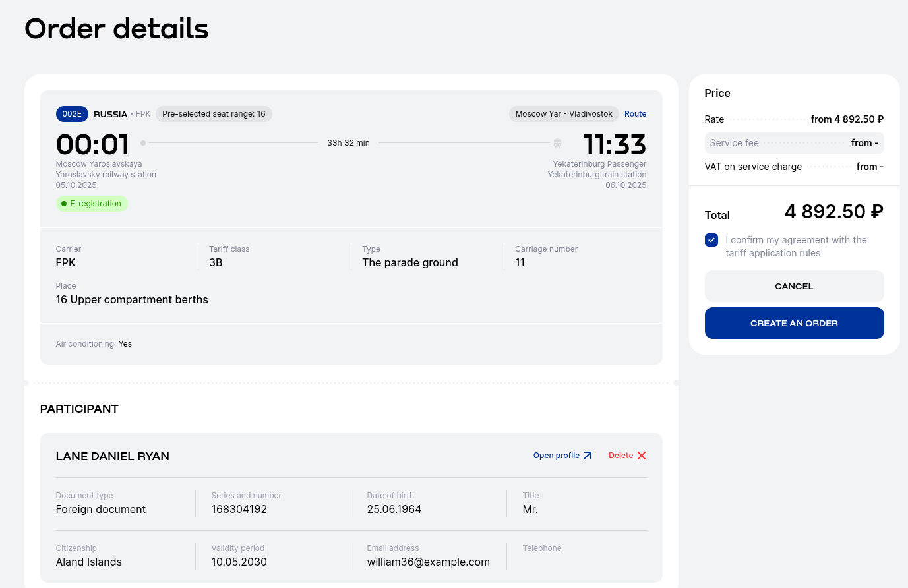The height and width of the screenshot is (588, 908).
Task: Click the departure dot on route line
Action: (143, 143)
